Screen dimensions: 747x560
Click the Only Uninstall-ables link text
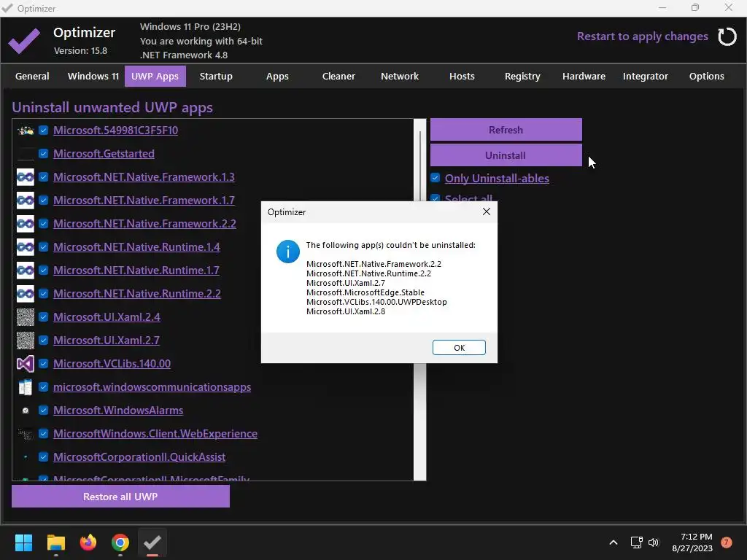(497, 179)
